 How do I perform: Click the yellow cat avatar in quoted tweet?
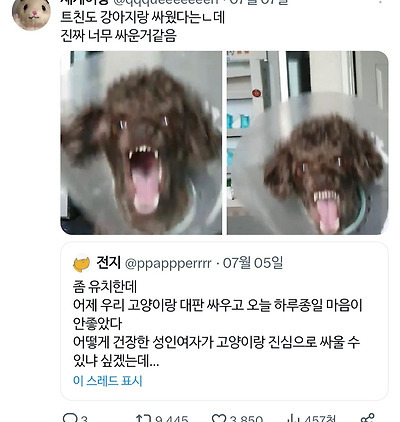82,264
